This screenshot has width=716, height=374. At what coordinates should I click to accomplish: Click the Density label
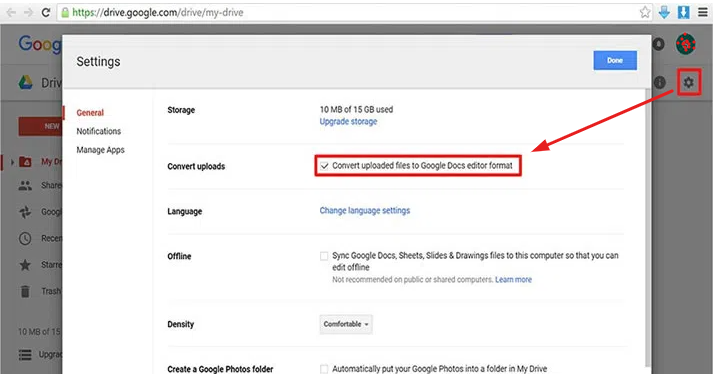181,324
